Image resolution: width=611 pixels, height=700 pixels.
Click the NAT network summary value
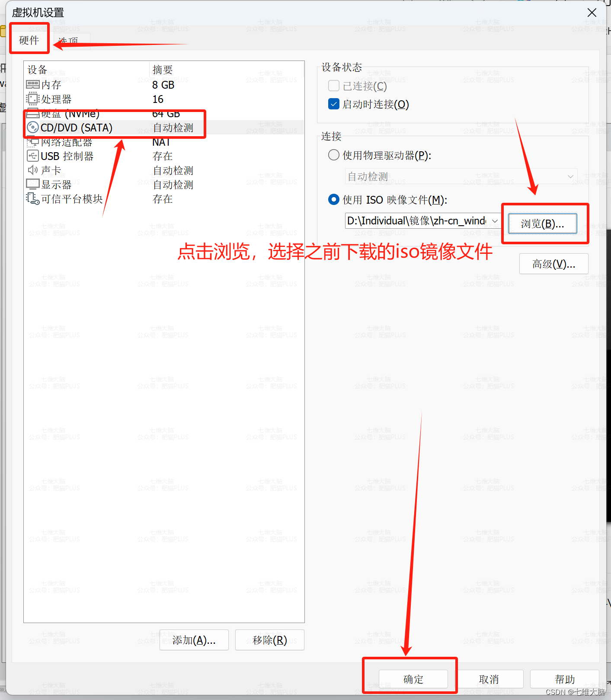click(161, 143)
